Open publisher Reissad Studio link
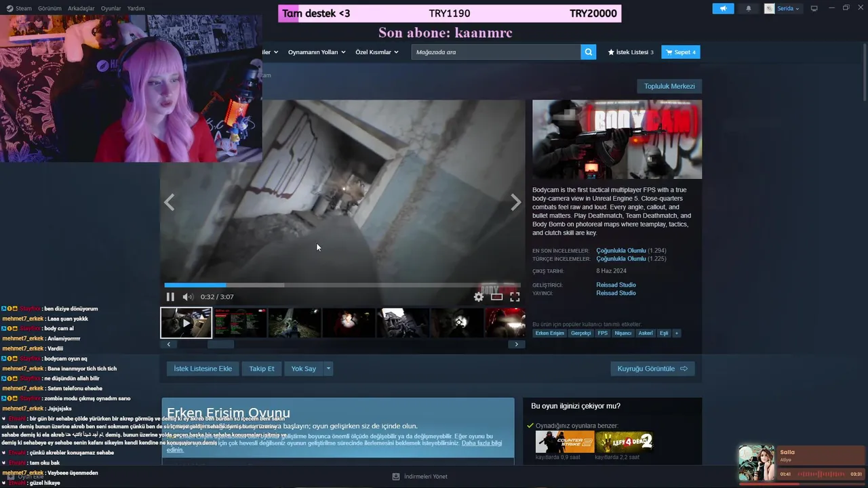The image size is (868, 488). pyautogui.click(x=616, y=293)
